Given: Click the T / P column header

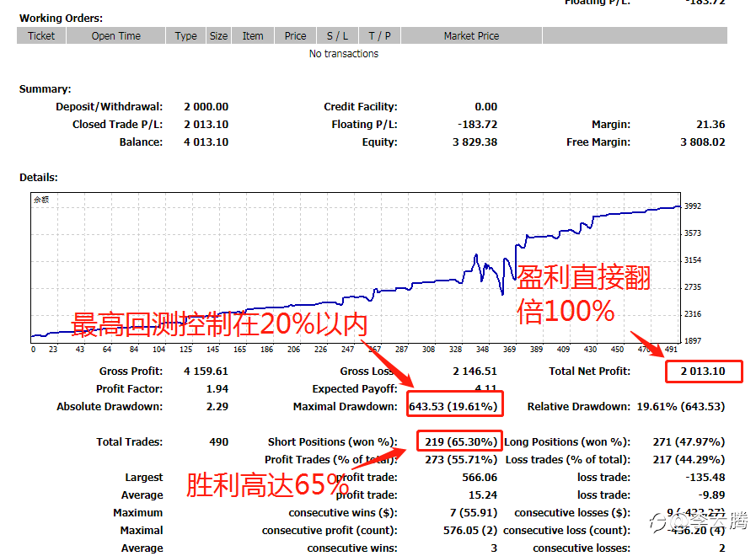Looking at the screenshot, I should pyautogui.click(x=380, y=35).
